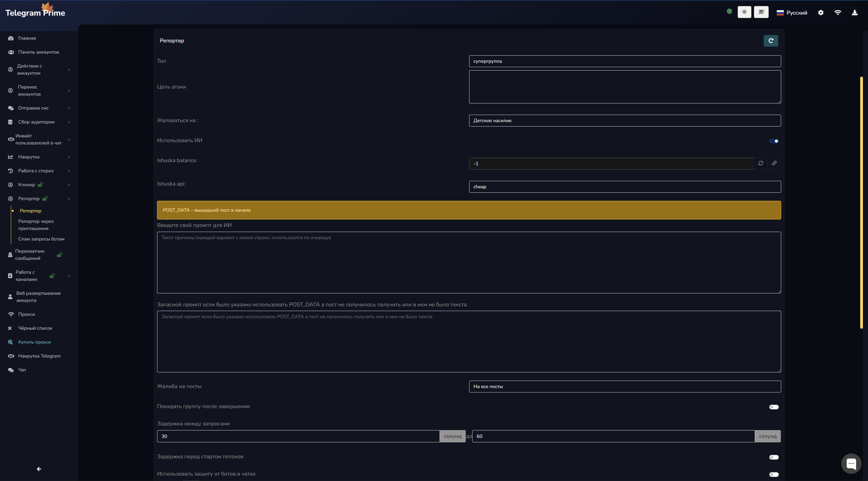Open Репортер через приглашения submenu item
Viewport: 868px width, 481px height.
[x=36, y=225]
